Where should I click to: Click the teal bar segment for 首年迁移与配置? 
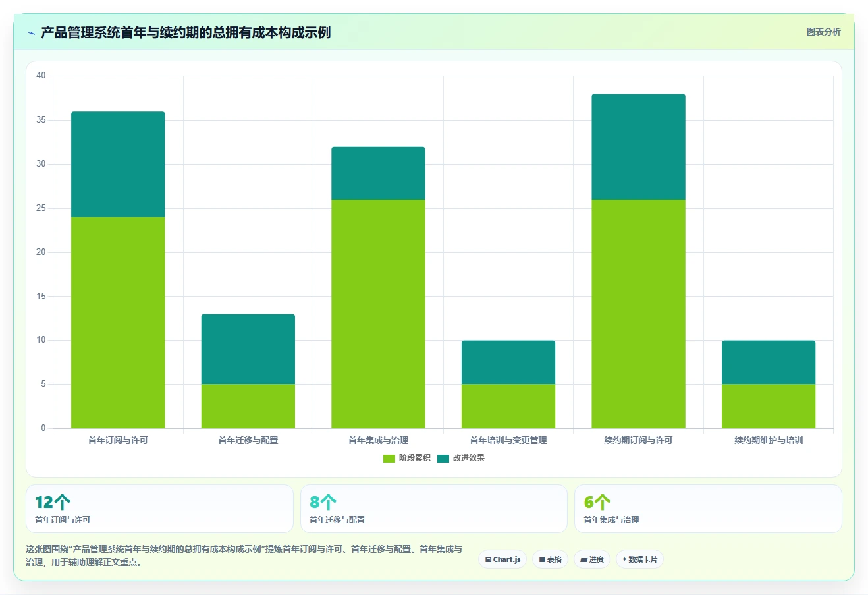[248, 349]
